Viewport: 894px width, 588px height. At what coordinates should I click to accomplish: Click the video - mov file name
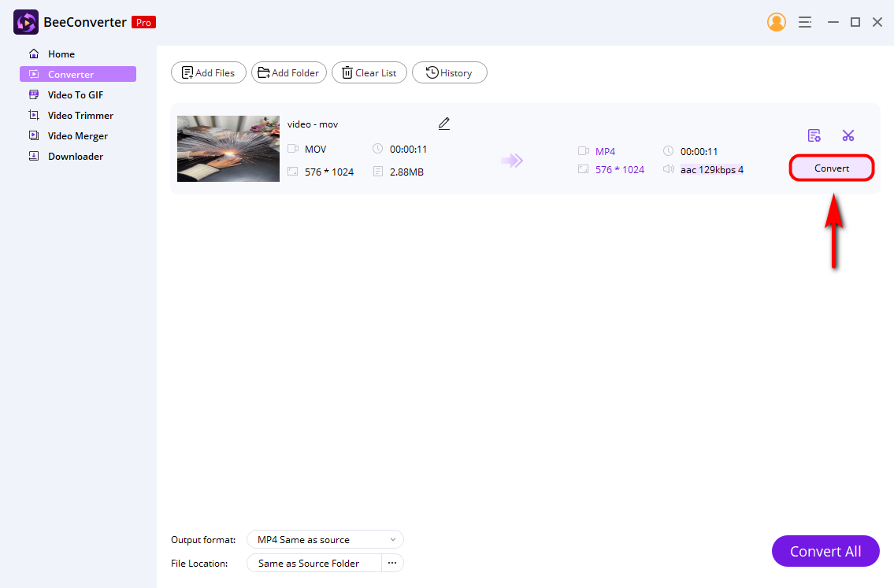coord(313,124)
